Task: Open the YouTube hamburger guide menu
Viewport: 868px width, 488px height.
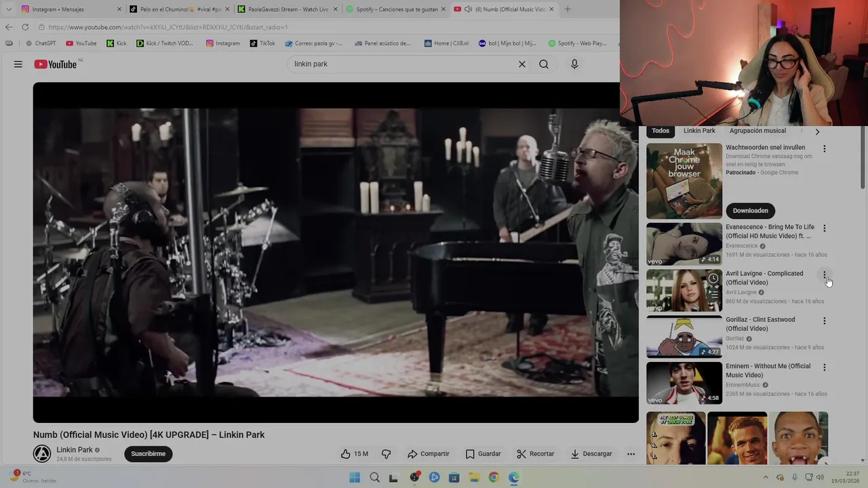Action: click(18, 64)
